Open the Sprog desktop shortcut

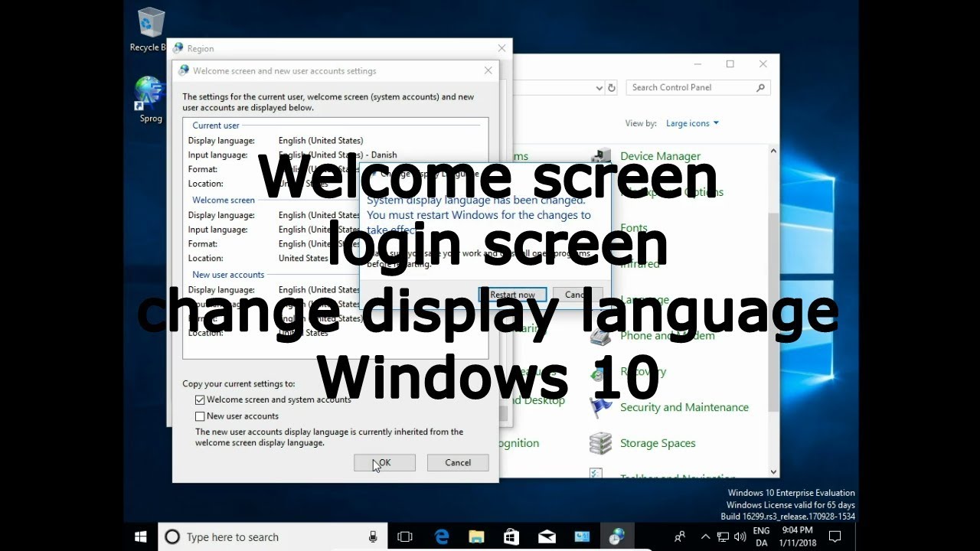151,99
